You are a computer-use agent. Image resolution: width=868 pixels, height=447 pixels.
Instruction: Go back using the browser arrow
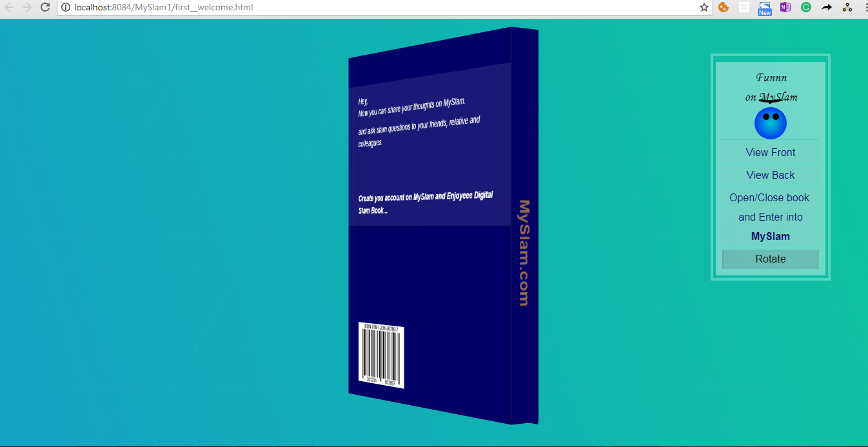click(9, 8)
